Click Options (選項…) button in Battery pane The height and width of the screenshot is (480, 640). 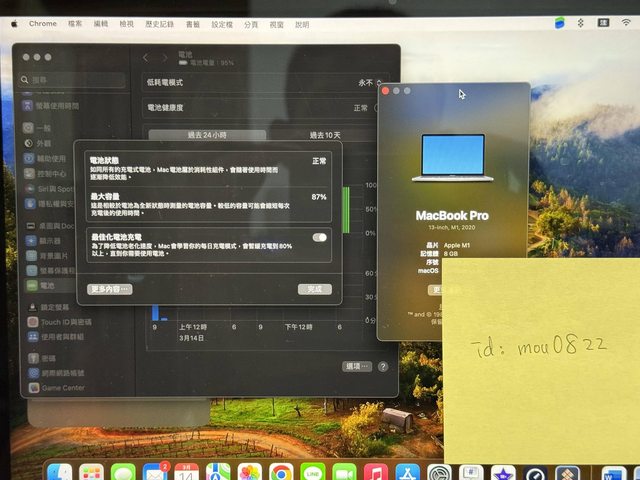coord(357,367)
